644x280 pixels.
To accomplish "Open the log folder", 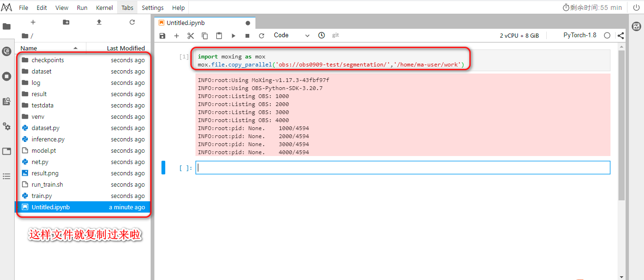I will tap(83, 82).
